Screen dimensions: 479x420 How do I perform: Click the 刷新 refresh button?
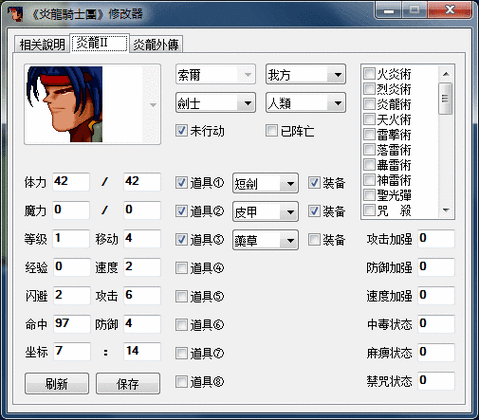57,384
